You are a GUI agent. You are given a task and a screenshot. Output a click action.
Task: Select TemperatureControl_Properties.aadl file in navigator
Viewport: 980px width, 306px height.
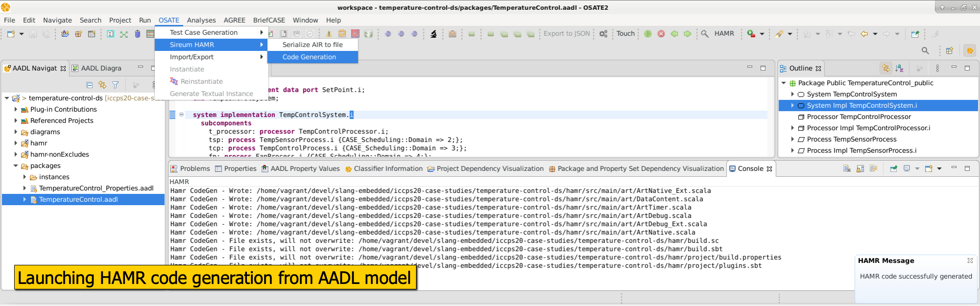tap(96, 188)
